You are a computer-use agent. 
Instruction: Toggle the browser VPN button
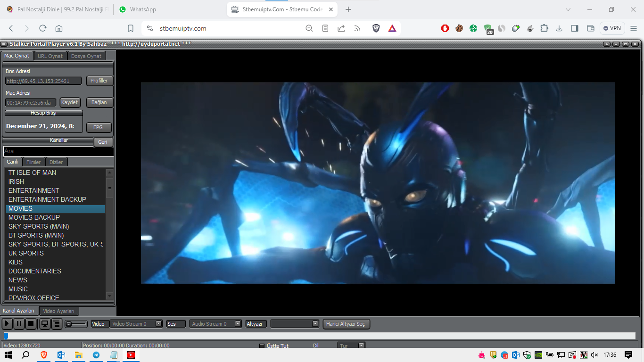point(612,28)
